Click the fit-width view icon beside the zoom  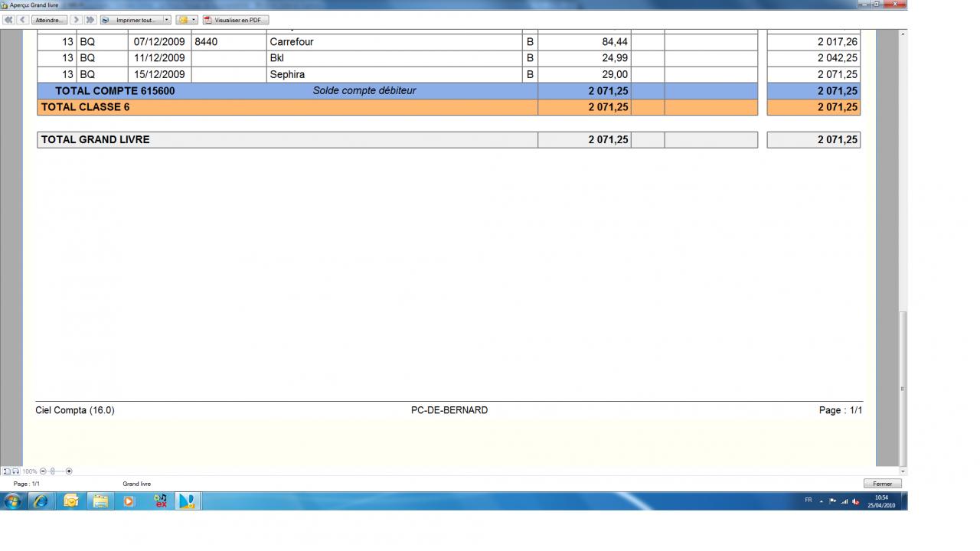coord(16,471)
